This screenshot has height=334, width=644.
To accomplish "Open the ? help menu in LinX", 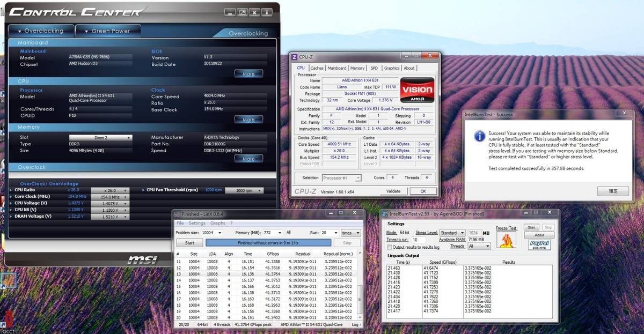I will [231, 223].
